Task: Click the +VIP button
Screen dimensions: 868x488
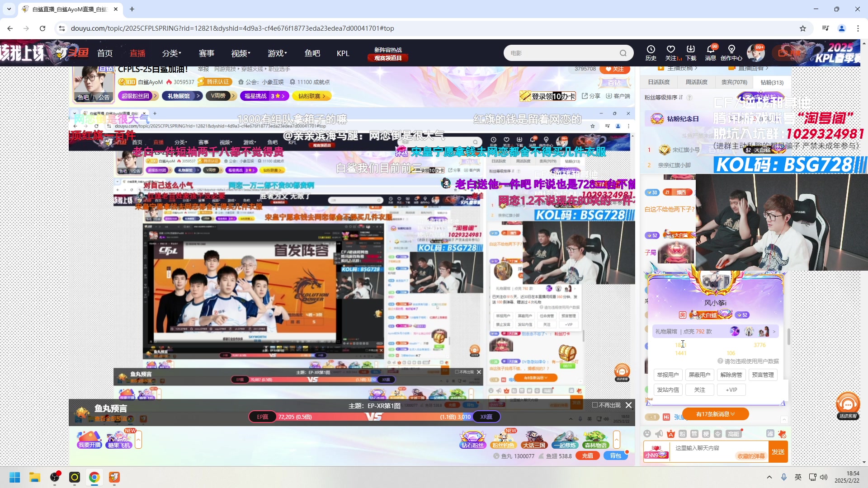Action: (731, 390)
